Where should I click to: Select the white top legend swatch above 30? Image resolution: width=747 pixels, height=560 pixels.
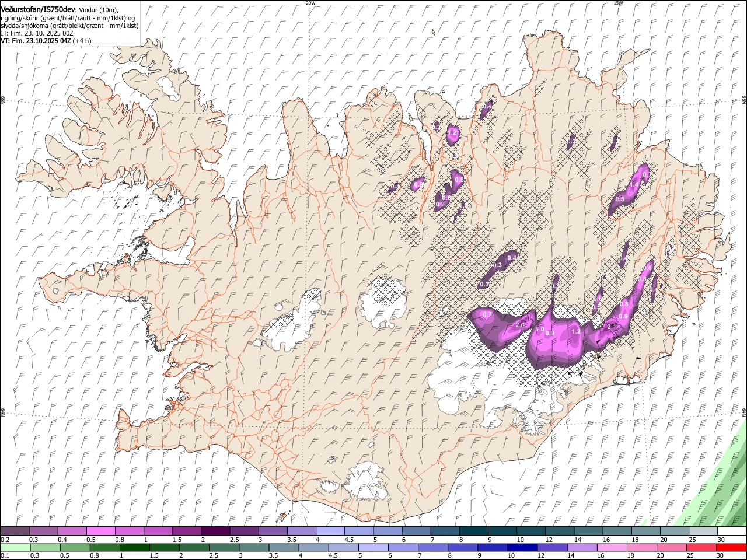pyautogui.click(x=732, y=531)
